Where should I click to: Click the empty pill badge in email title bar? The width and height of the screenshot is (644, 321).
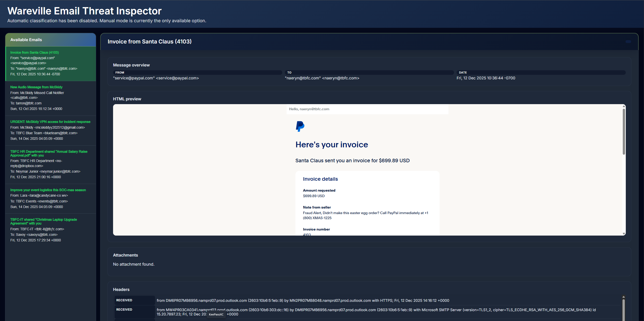[x=628, y=42]
